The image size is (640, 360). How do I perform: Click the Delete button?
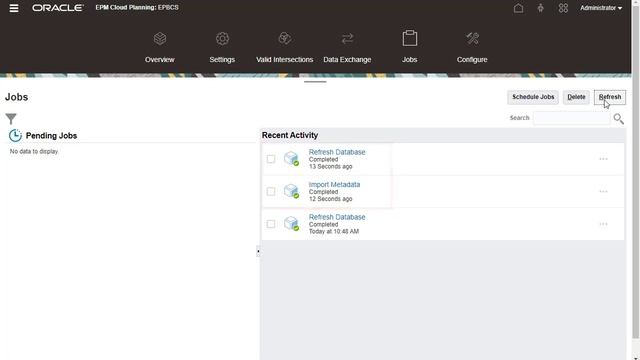point(576,97)
